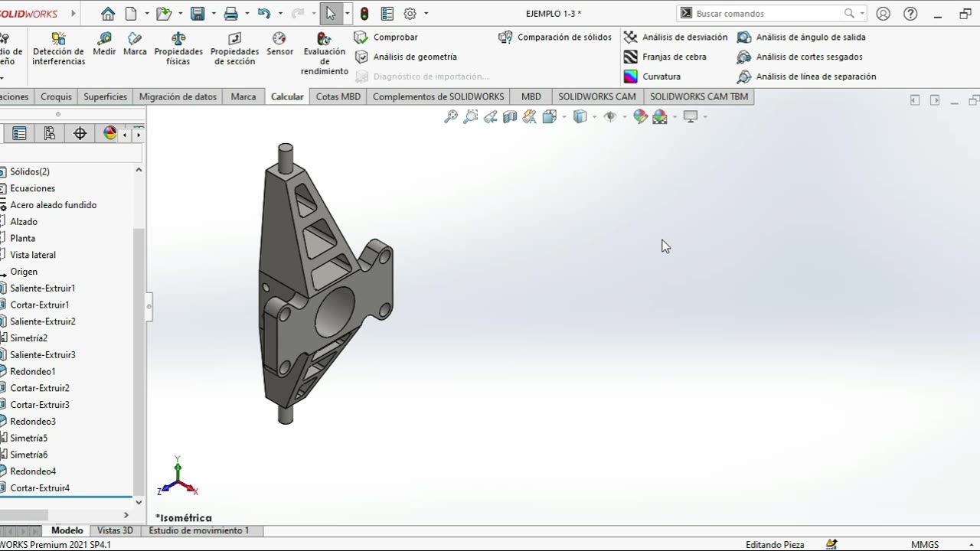Click Análisis de desviación

point(675,37)
